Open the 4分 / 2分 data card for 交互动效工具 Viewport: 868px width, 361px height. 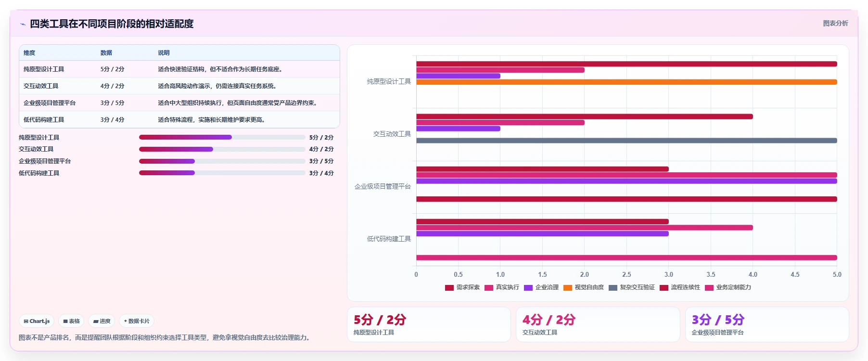[598, 324]
